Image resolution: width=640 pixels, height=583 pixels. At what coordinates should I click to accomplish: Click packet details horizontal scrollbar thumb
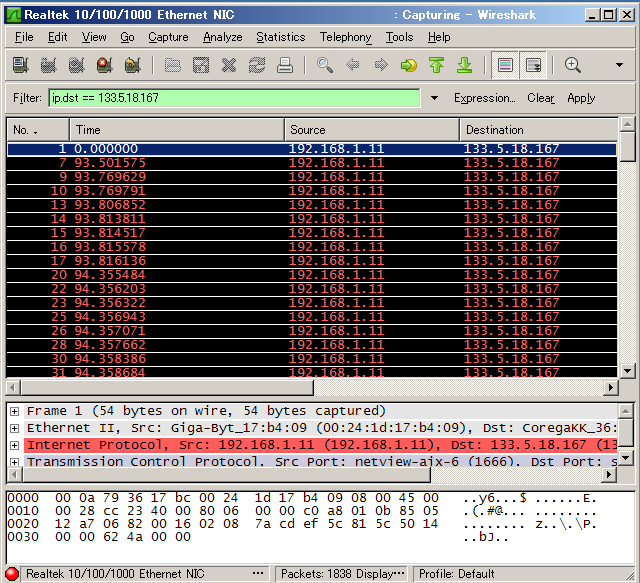227,475
